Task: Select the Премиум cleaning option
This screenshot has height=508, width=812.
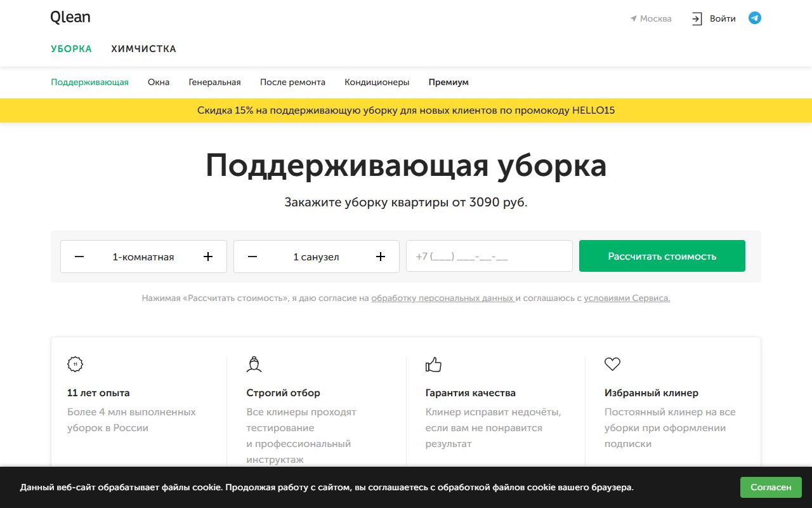Action: click(449, 83)
